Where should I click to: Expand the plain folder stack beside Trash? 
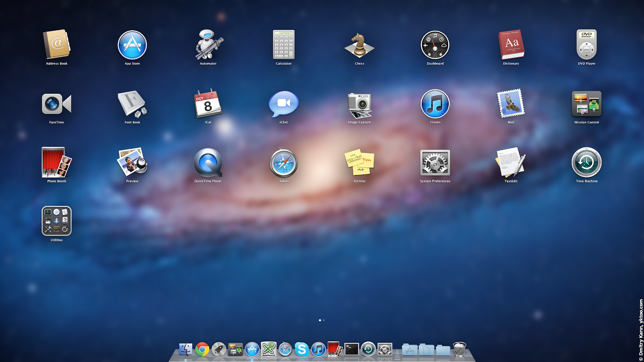click(x=443, y=350)
